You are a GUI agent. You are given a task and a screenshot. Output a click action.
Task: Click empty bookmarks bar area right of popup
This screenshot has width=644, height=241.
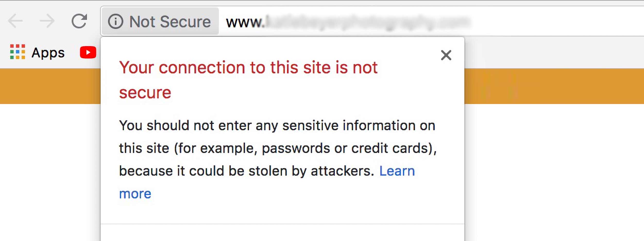point(554,52)
